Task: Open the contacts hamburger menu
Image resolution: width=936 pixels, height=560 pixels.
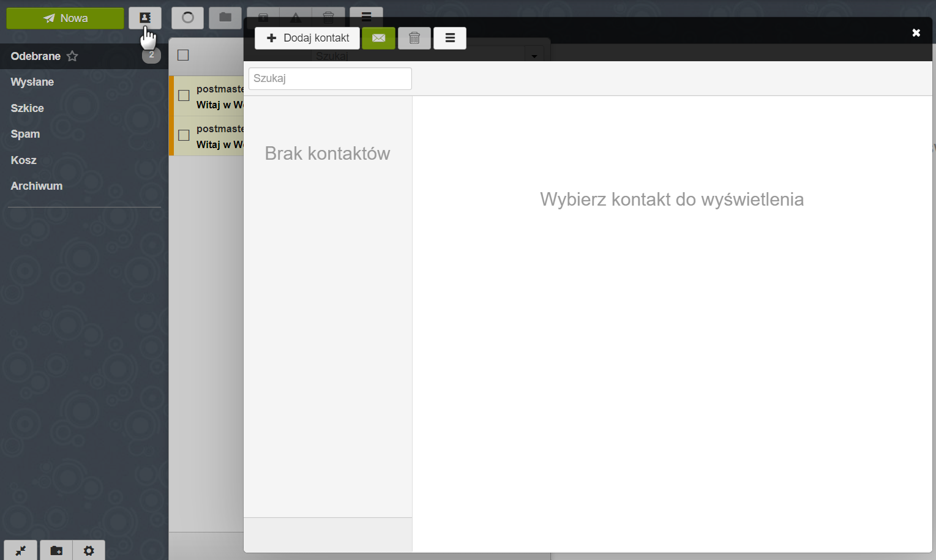Action: click(450, 38)
